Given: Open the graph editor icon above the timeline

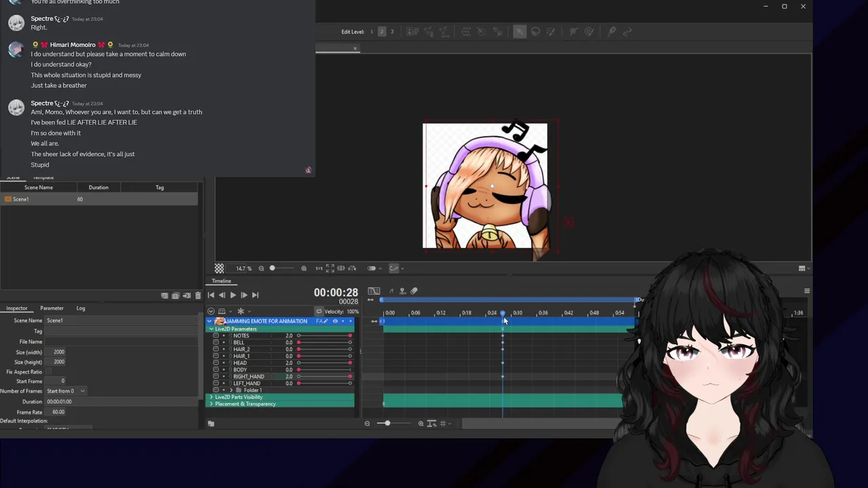Looking at the screenshot, I should [x=374, y=291].
